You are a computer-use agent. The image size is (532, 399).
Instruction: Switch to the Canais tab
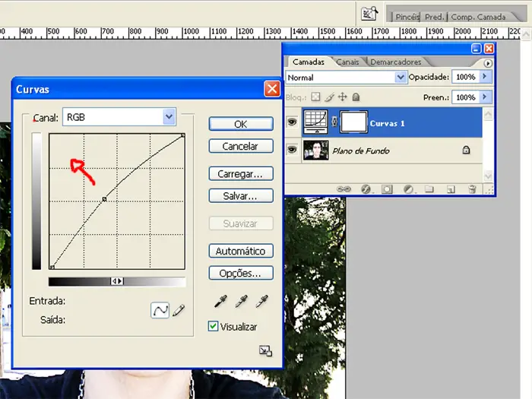(x=347, y=62)
